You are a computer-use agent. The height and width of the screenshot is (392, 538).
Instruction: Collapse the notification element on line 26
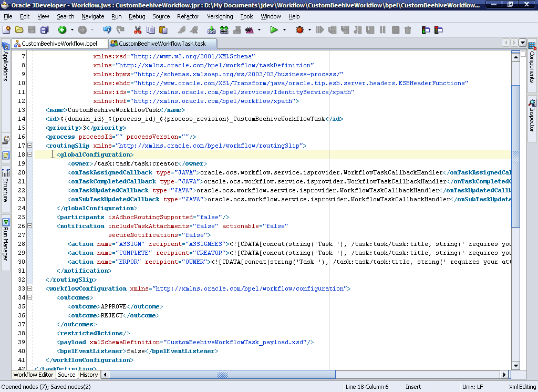click(29, 225)
